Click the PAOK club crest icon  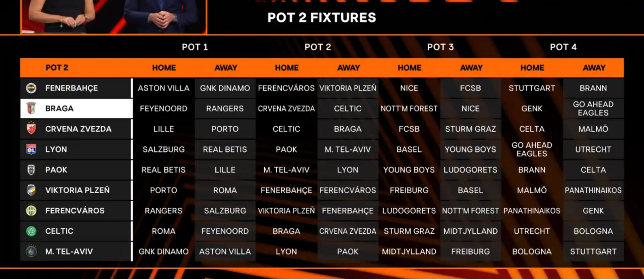[31, 170]
